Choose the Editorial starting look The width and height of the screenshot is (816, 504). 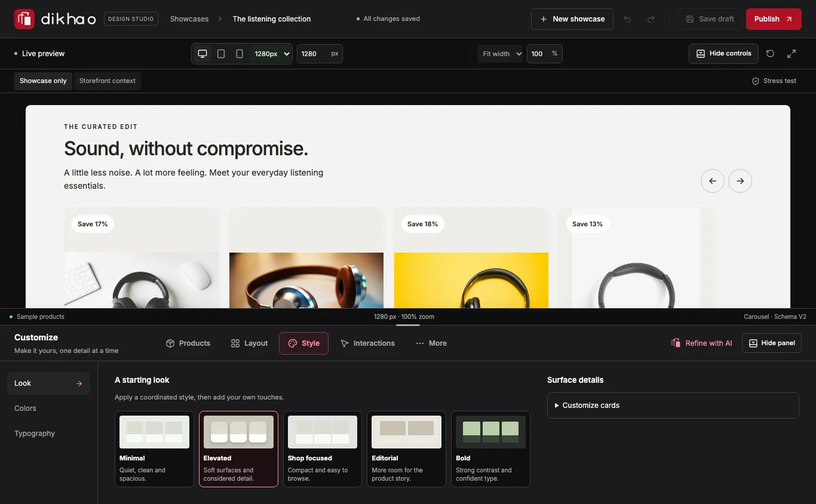[x=406, y=449]
